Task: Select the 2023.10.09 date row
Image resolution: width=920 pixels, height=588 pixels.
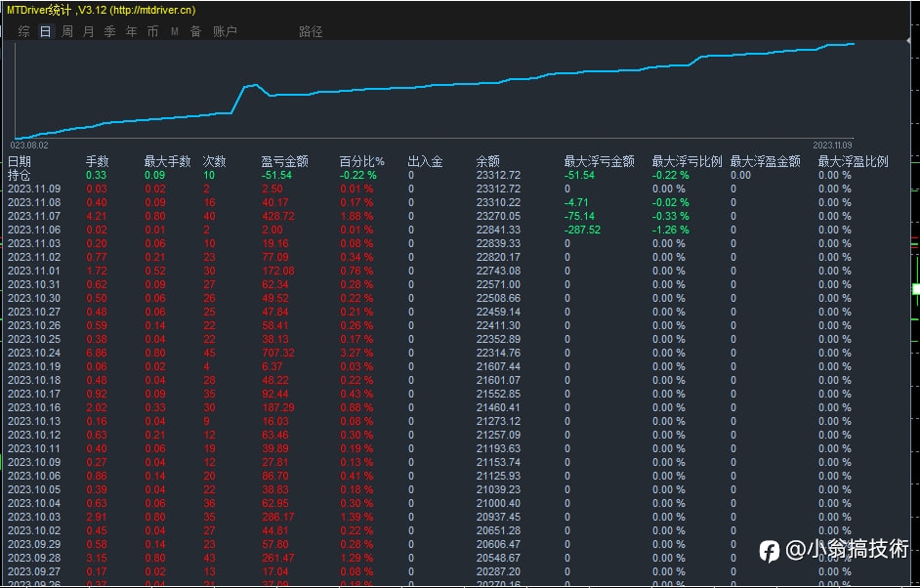Action: click(34, 462)
